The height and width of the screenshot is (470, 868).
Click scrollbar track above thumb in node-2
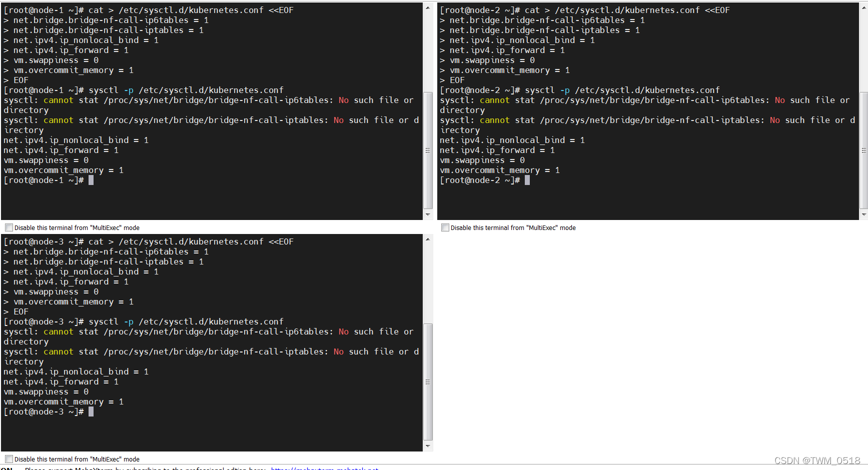863,50
